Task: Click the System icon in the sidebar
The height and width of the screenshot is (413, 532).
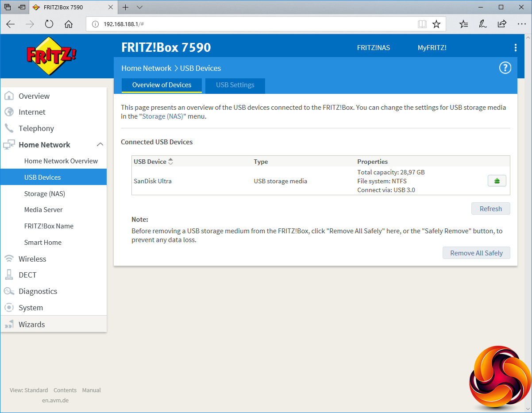Action: click(8, 308)
